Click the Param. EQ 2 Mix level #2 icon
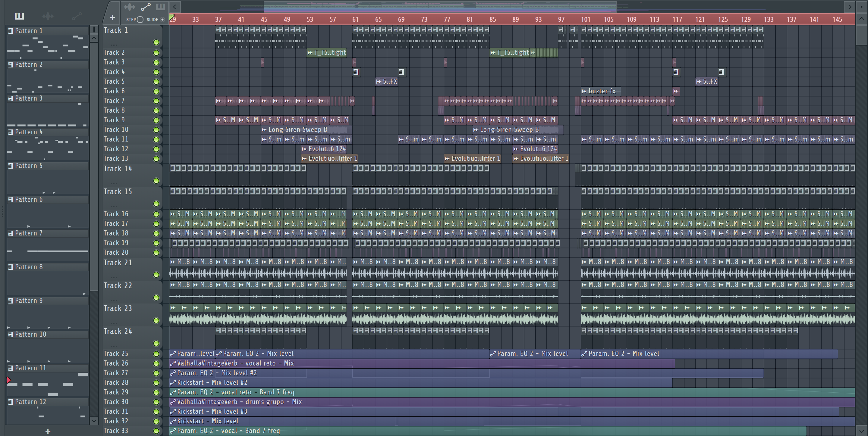The image size is (868, 436). click(x=173, y=373)
